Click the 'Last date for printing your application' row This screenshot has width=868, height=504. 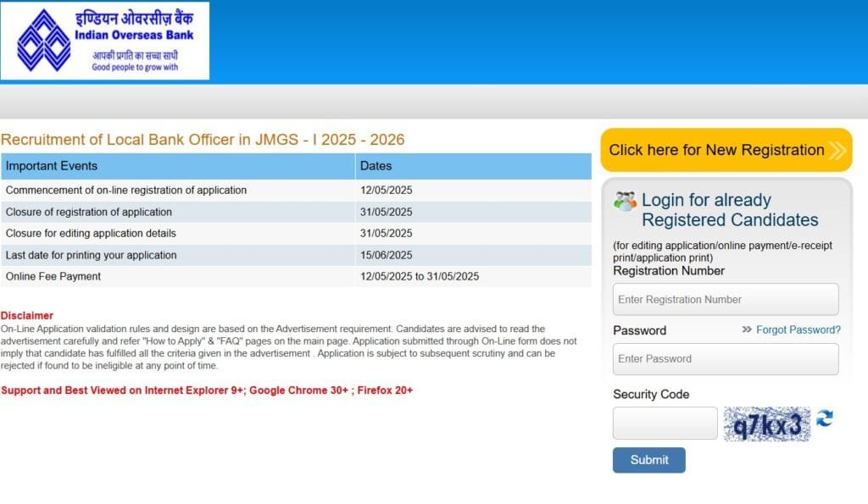(92, 255)
